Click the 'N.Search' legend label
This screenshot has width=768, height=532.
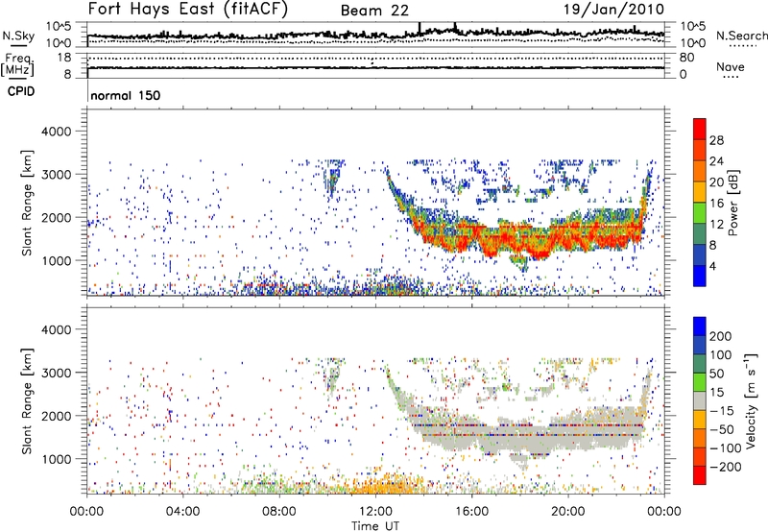[742, 36]
